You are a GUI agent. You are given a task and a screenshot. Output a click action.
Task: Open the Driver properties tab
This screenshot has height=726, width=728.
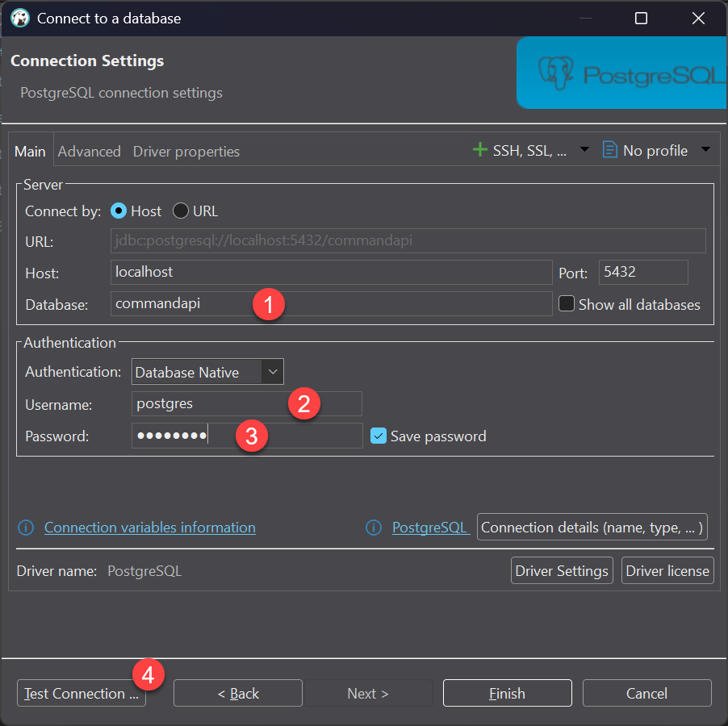186,151
